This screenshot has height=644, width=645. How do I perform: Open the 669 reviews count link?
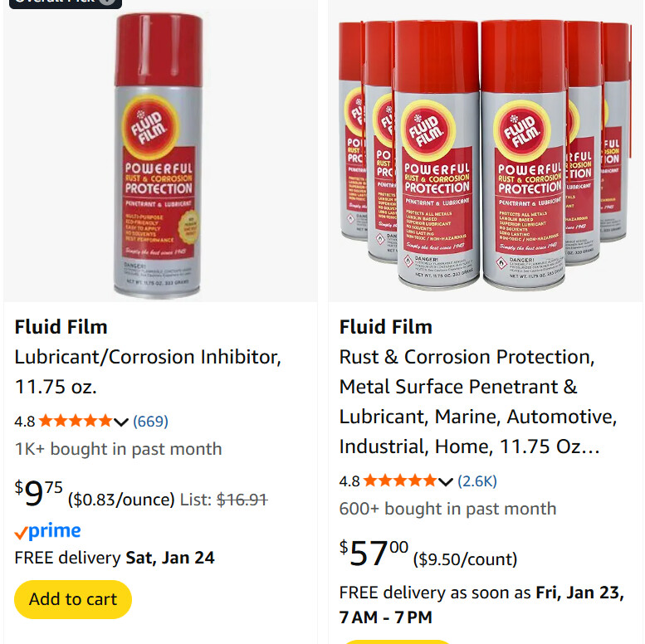(150, 422)
